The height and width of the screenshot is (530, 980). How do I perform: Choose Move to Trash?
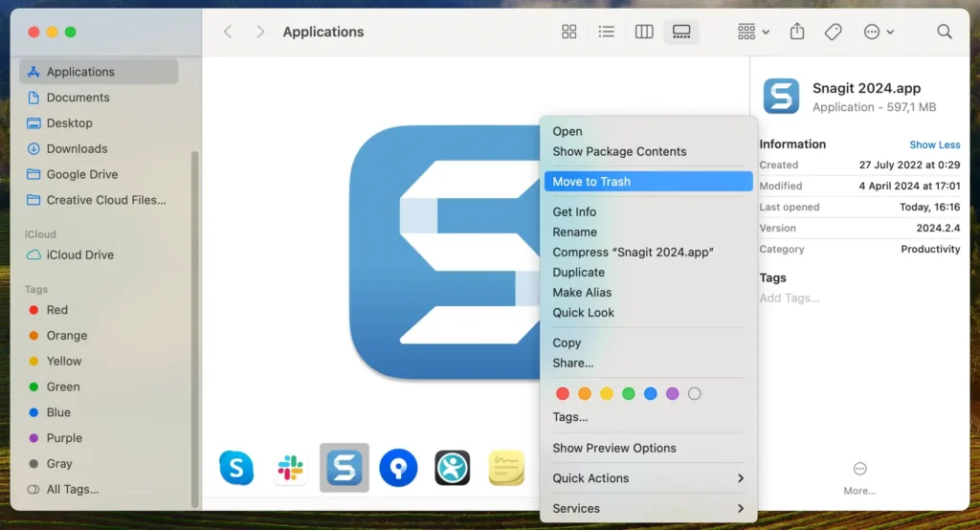[x=648, y=181]
